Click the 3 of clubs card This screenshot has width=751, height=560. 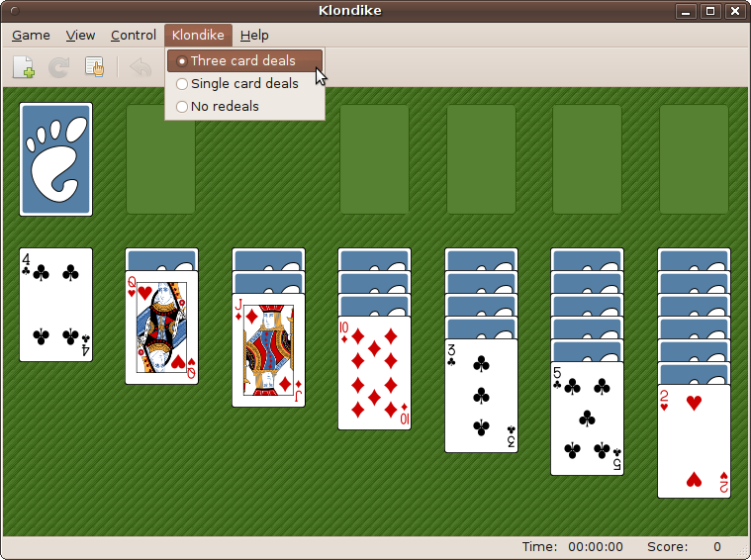481,396
